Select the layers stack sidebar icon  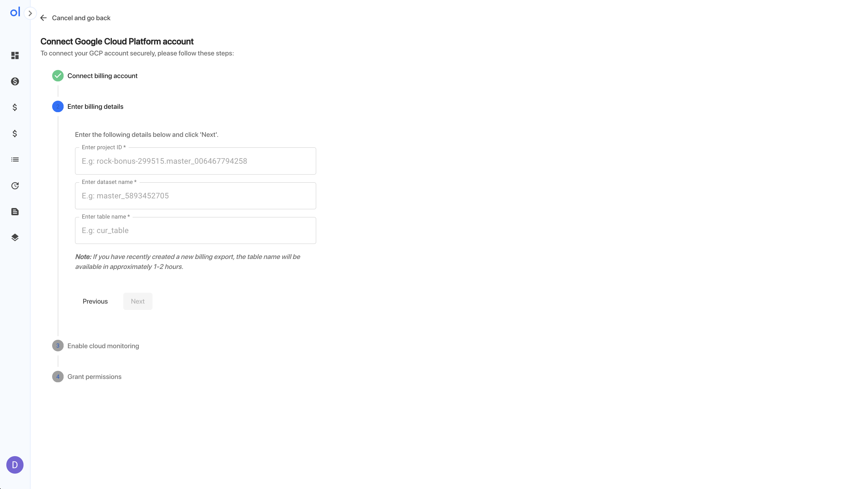pyautogui.click(x=15, y=237)
